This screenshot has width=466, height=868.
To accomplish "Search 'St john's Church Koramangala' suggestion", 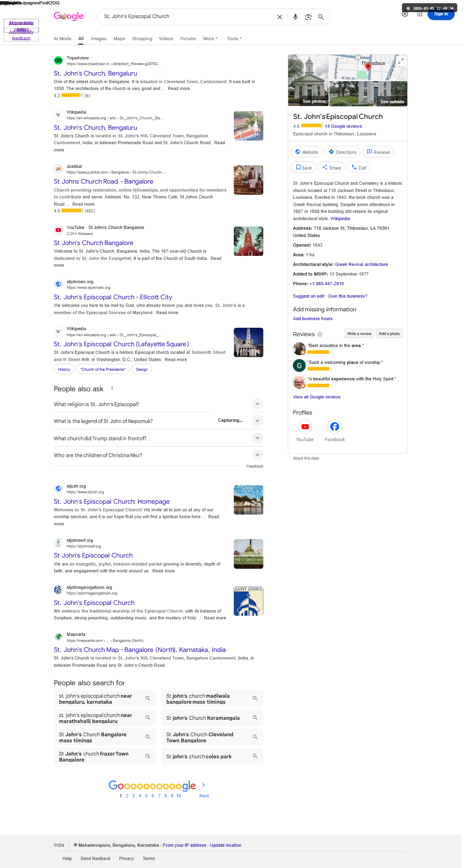I will pos(212,718).
